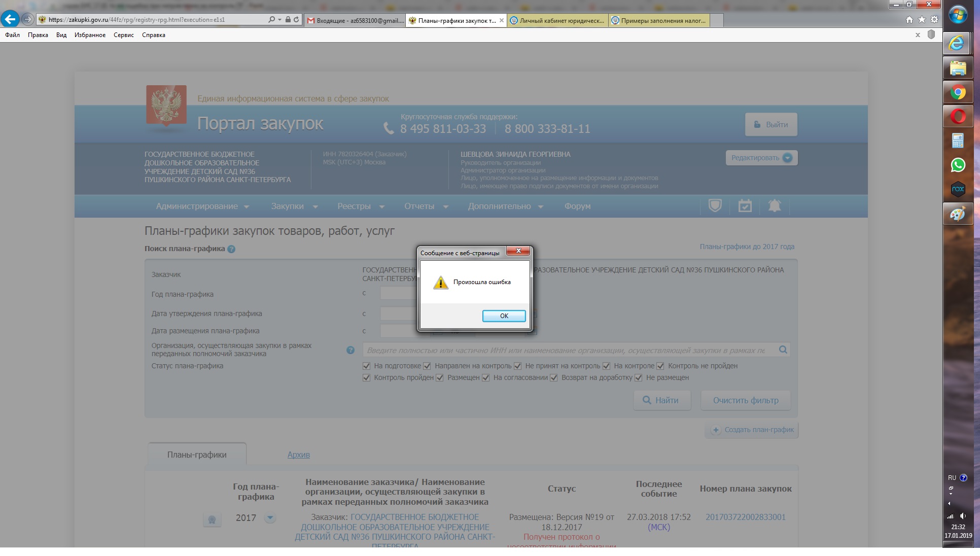The width and height of the screenshot is (980, 556).
Task: Click the ribbon icon beside year 2017
Action: click(212, 519)
